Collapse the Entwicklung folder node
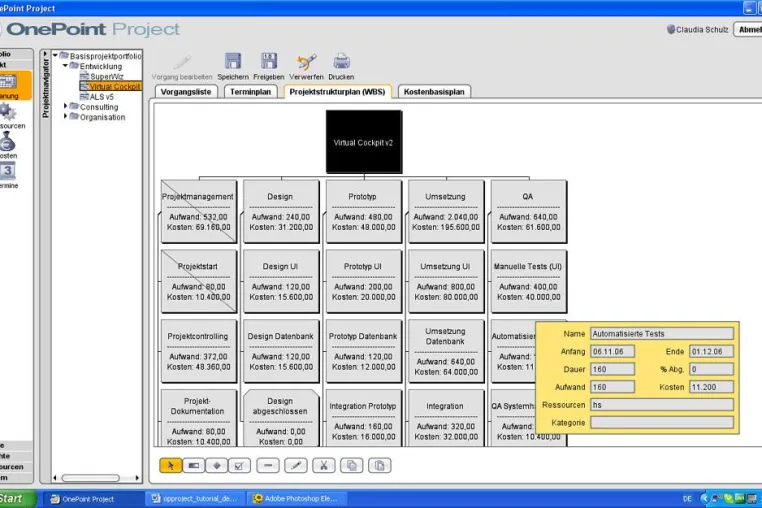 65,66
